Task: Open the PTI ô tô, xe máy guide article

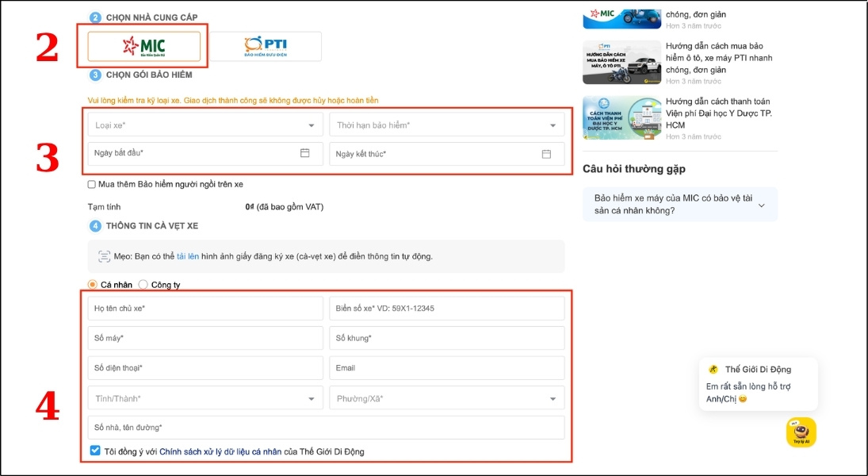Action: (719, 58)
